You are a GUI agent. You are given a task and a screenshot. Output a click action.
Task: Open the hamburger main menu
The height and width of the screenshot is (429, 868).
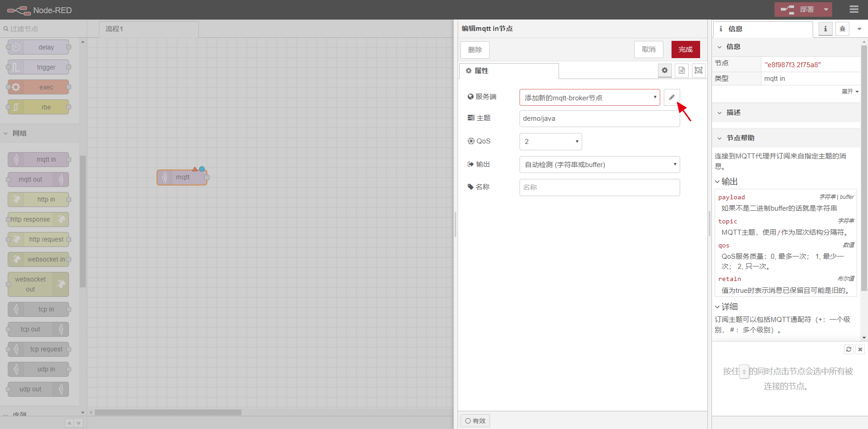point(854,10)
